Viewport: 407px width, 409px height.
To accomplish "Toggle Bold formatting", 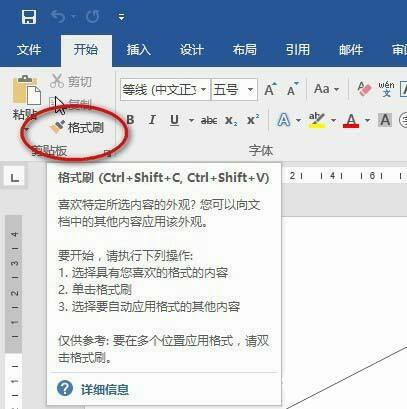I will pos(130,120).
